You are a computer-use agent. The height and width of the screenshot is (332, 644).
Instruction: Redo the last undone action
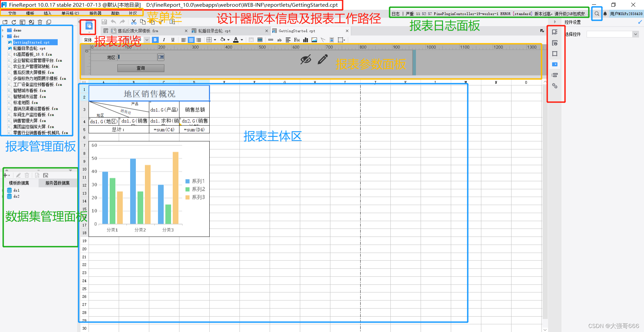coord(122,22)
